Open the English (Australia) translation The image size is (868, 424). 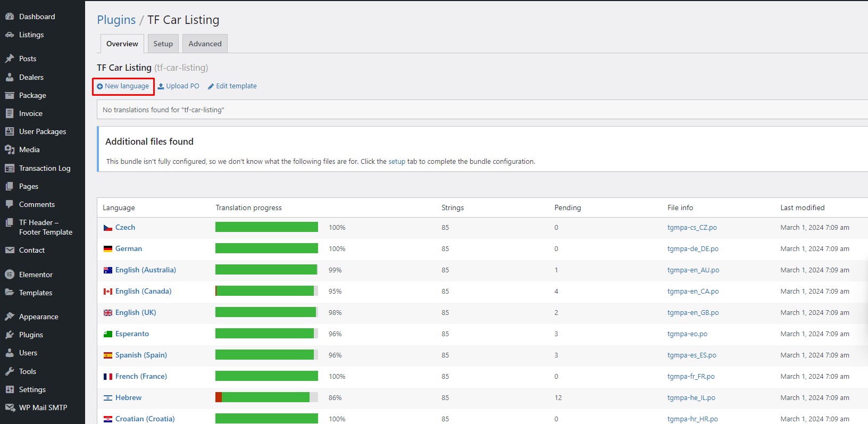(146, 270)
